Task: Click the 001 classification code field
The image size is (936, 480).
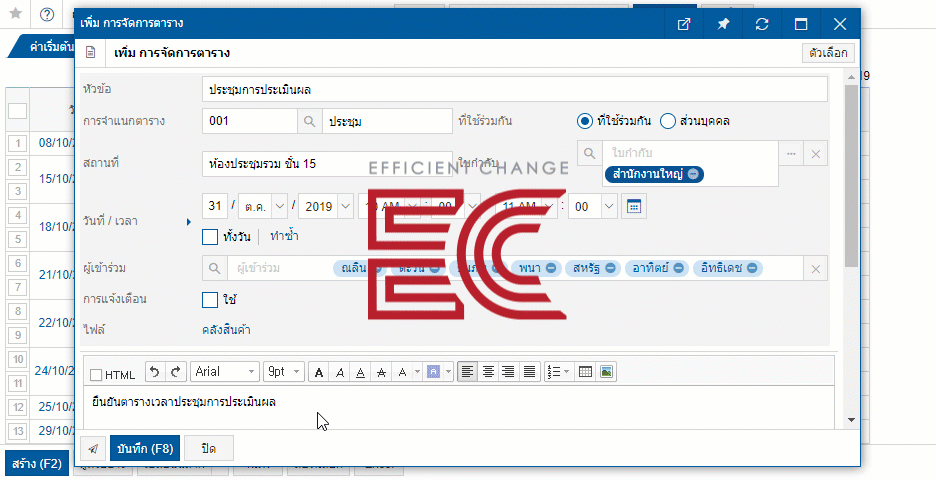Action: 250,121
